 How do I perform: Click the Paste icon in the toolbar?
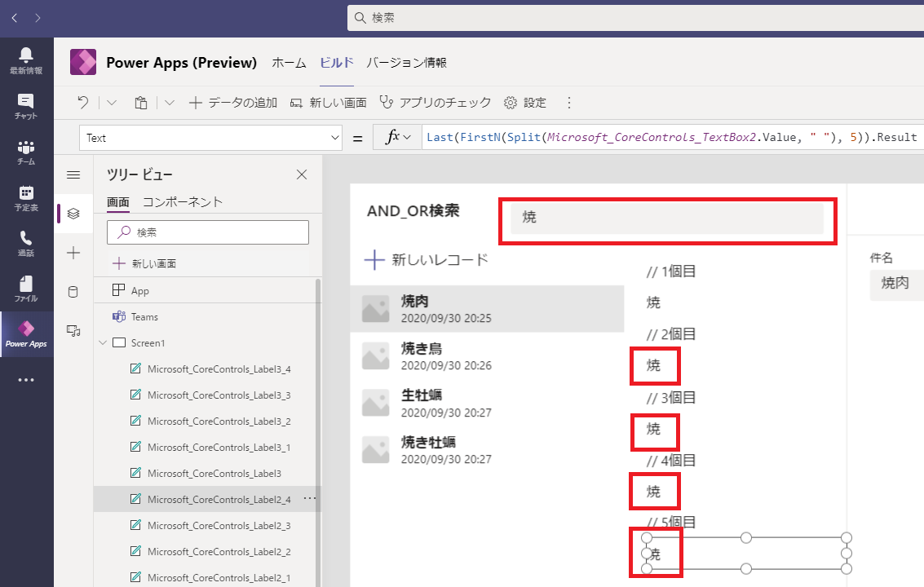click(139, 103)
